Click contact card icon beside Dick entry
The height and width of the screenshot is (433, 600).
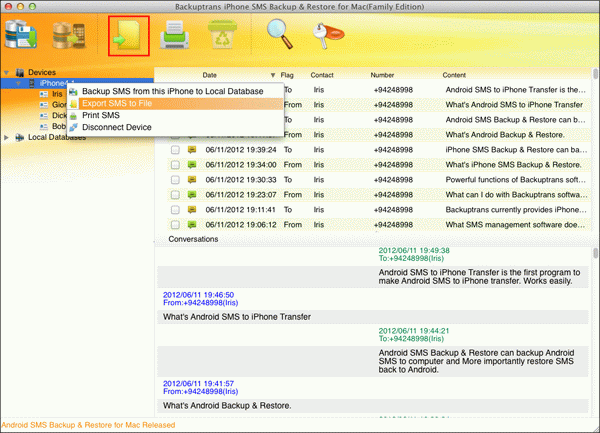pos(44,116)
